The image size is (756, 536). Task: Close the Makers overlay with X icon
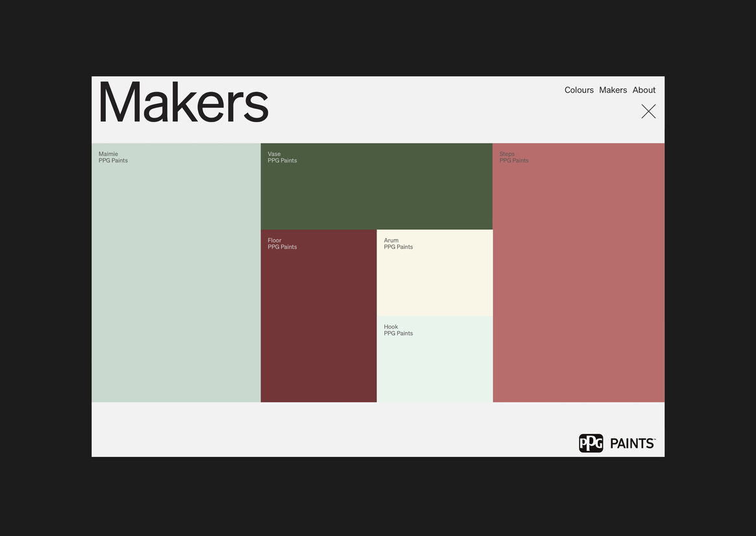click(648, 112)
